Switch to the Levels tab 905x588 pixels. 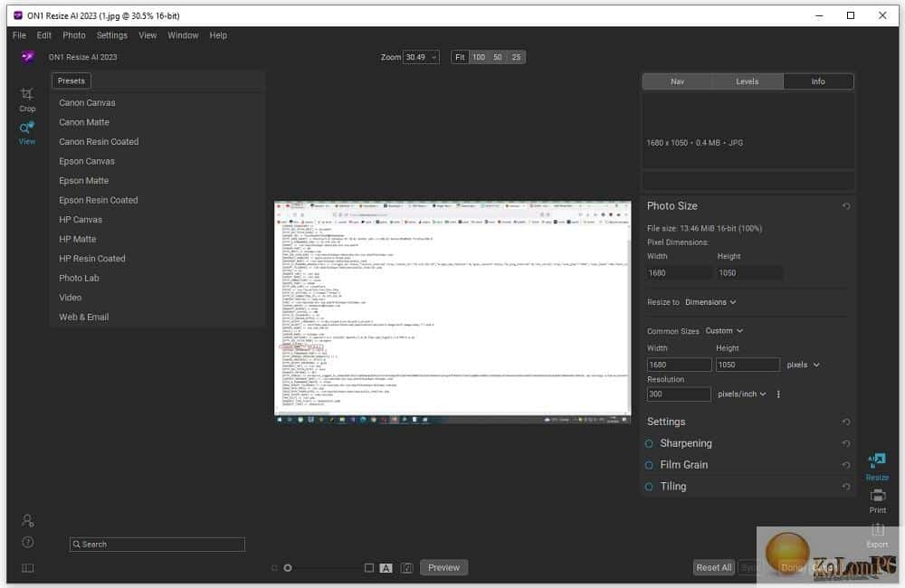(x=748, y=81)
